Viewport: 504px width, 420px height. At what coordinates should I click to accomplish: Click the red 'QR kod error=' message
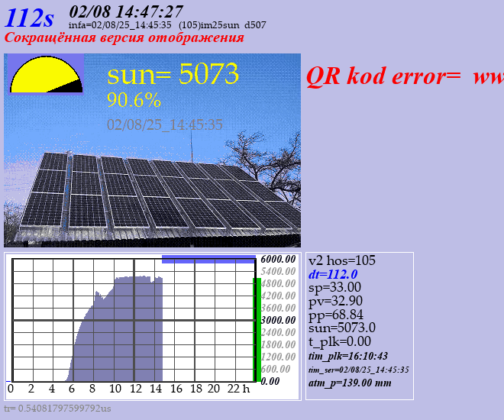(383, 76)
